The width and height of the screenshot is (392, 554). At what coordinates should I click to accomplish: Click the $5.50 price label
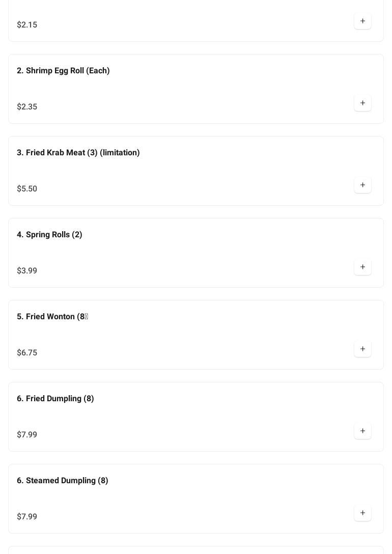[x=27, y=189]
